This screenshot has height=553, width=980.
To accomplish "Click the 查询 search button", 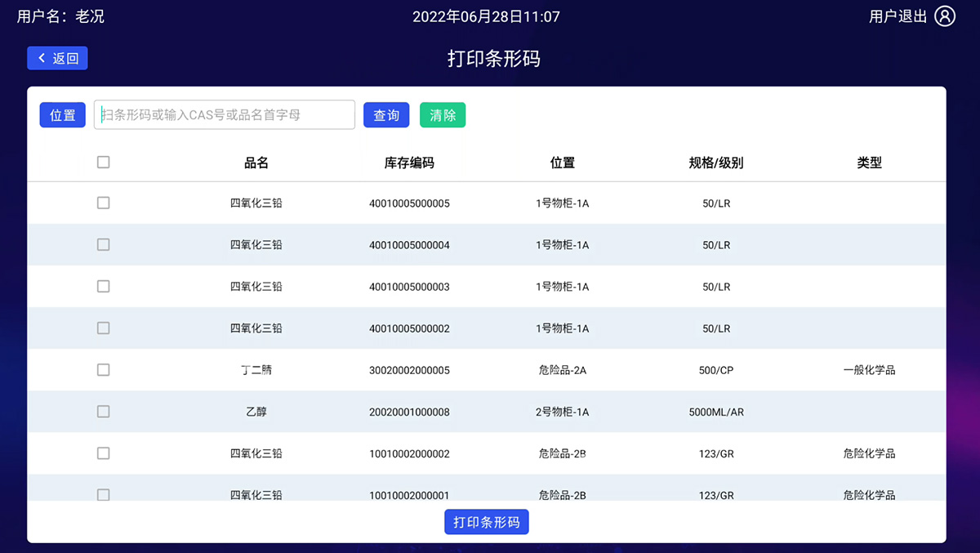I will (386, 115).
